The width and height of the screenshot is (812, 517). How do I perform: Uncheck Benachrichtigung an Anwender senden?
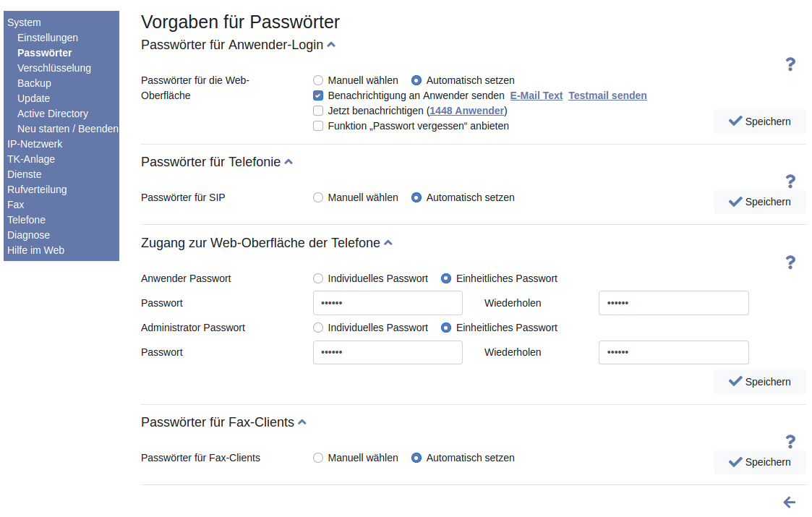[318, 95]
